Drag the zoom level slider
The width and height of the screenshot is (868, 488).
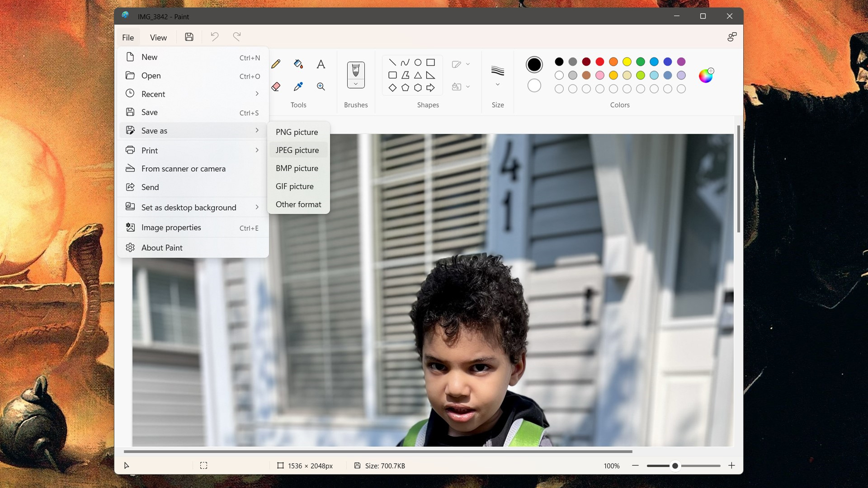[674, 465]
